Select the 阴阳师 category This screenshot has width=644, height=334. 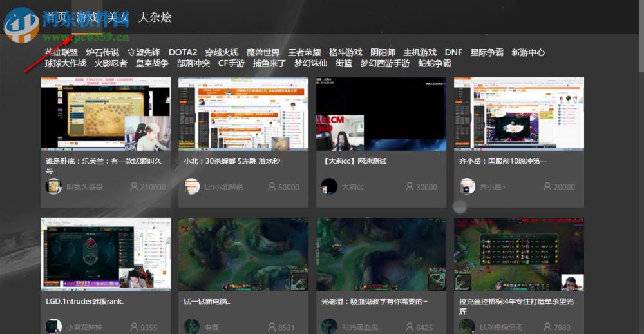(x=383, y=53)
